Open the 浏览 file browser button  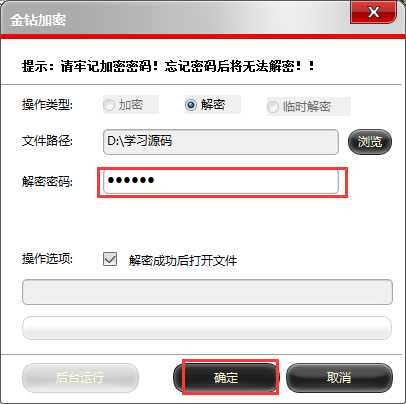(x=370, y=142)
